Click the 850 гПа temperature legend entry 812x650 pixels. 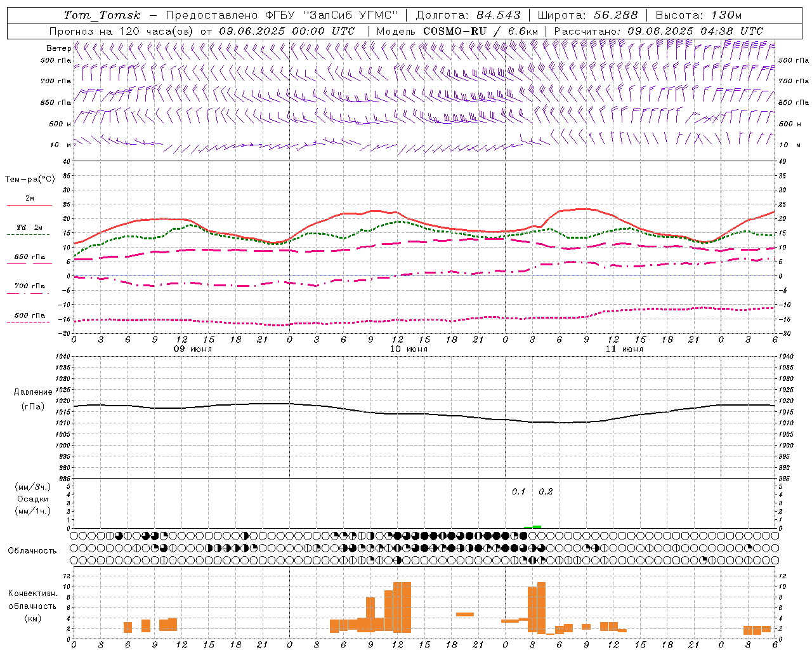tap(30, 257)
